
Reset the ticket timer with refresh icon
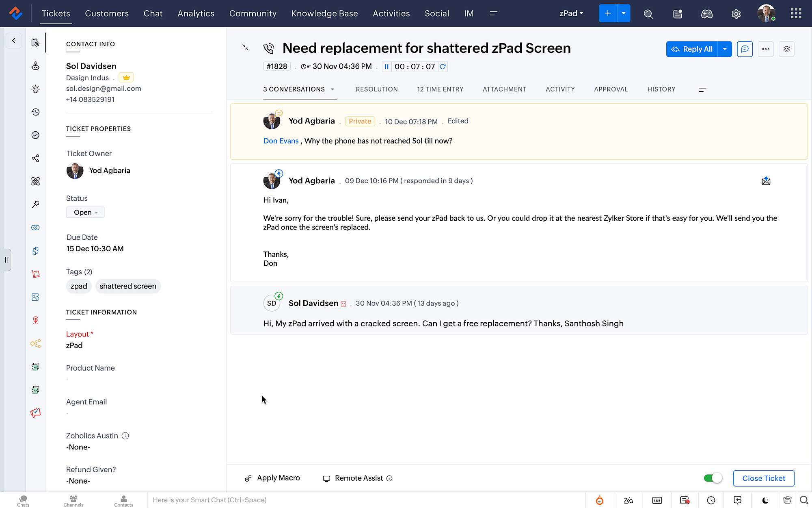tap(443, 67)
